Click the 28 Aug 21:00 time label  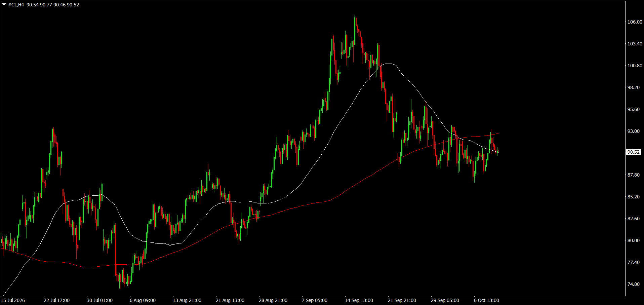coord(273,300)
